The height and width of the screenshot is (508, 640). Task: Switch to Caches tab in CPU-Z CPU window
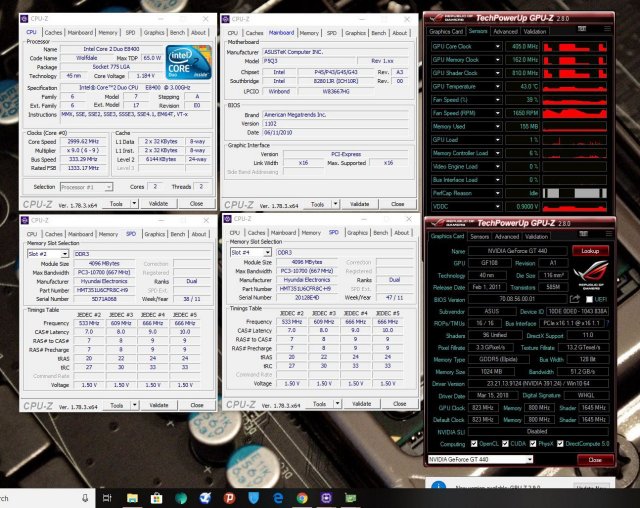(53, 33)
